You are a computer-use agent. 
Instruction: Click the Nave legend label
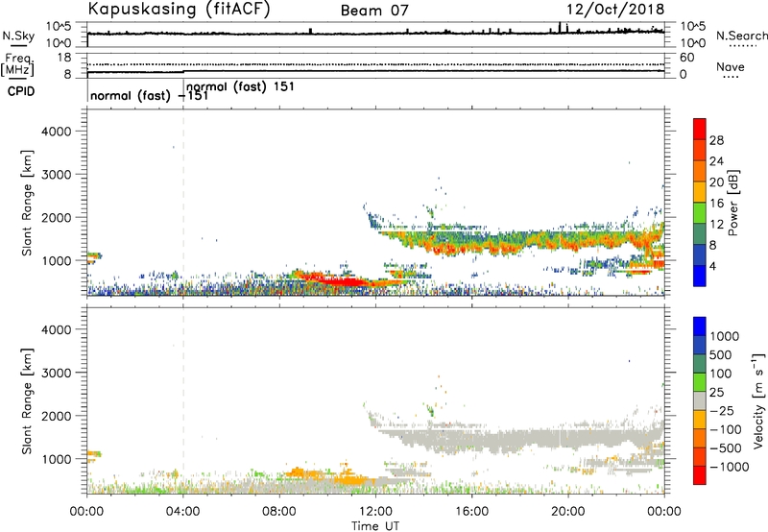[x=731, y=67]
